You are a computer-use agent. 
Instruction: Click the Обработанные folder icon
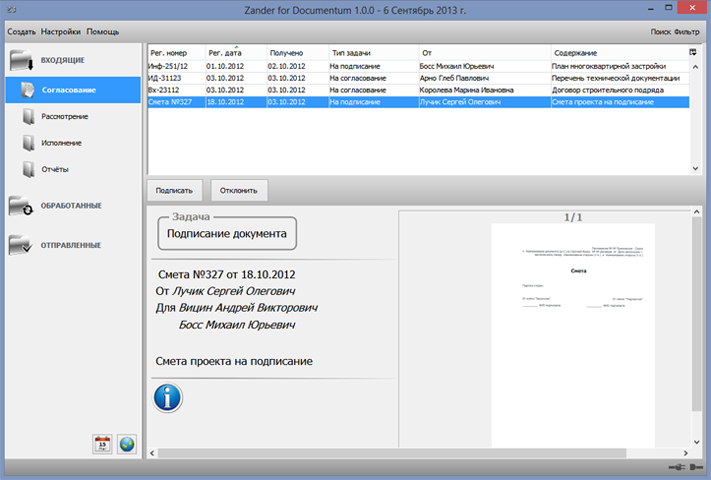23,205
